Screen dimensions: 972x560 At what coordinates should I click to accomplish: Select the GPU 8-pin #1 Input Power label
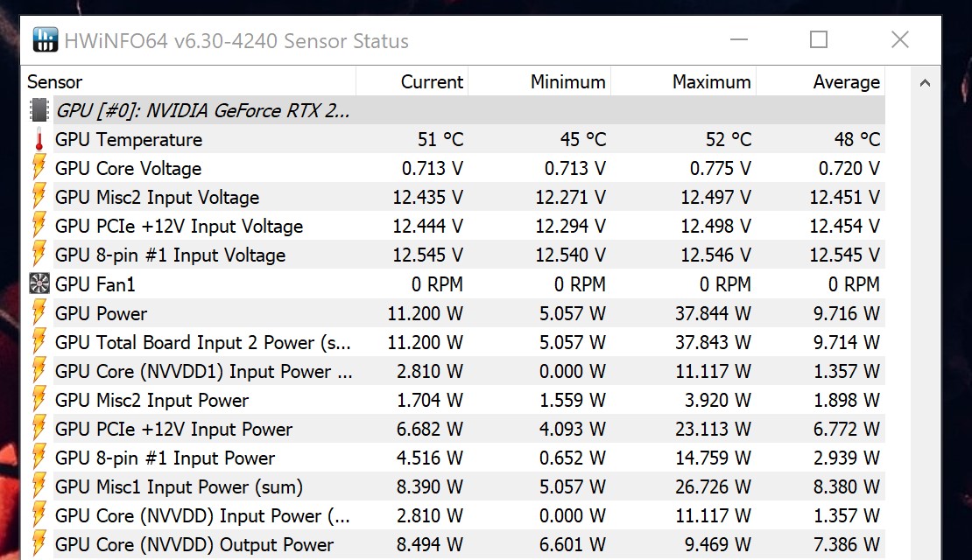(x=165, y=458)
